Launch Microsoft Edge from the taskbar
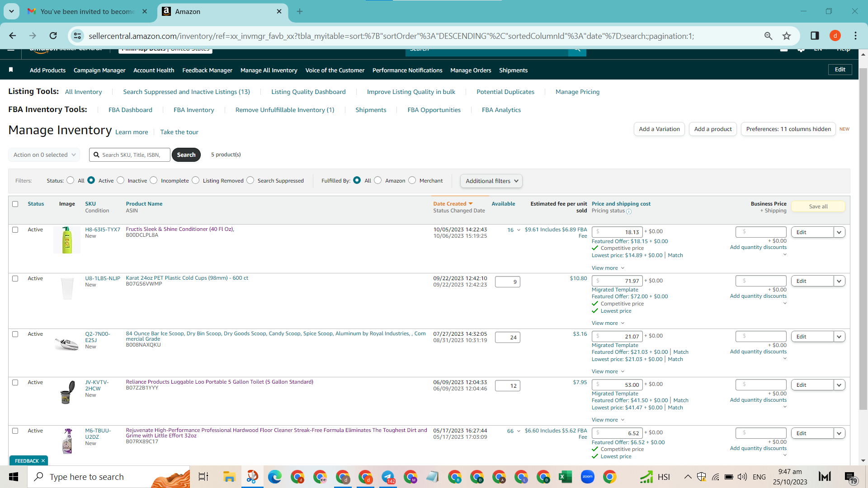 274,477
